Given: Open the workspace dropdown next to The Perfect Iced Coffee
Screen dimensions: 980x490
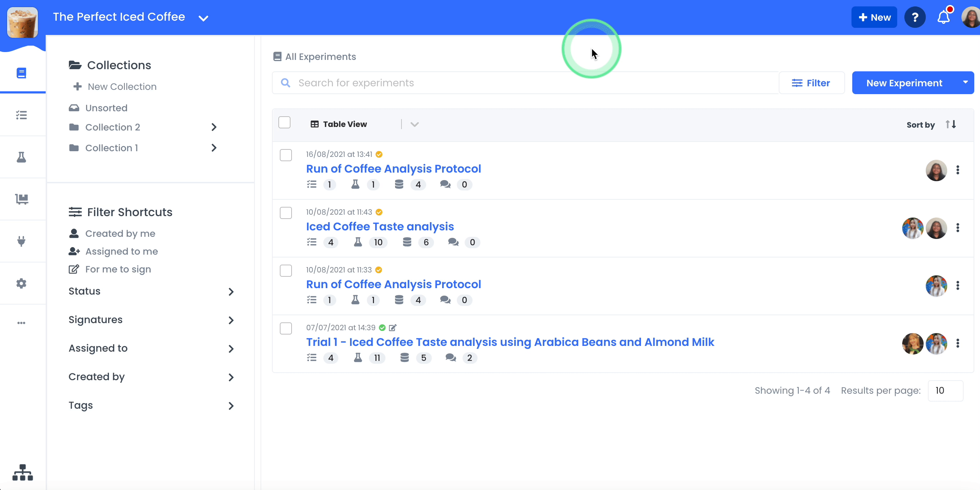Looking at the screenshot, I should (203, 18).
